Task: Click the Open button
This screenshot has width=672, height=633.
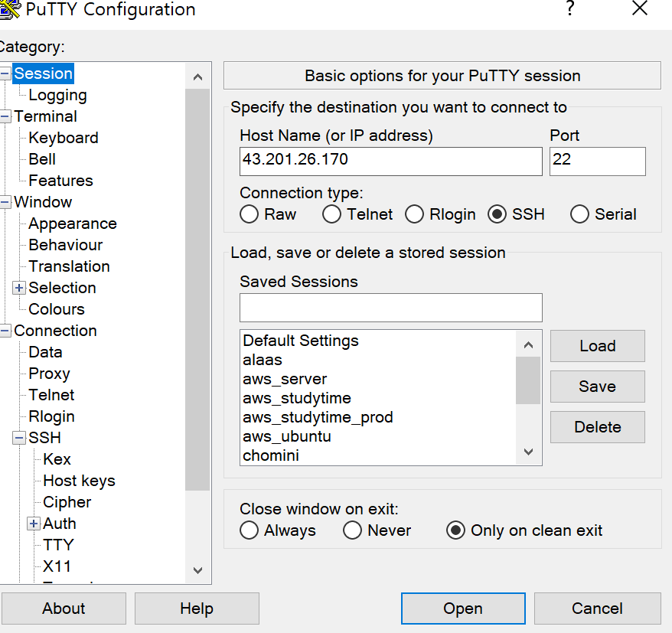Action: (x=463, y=609)
